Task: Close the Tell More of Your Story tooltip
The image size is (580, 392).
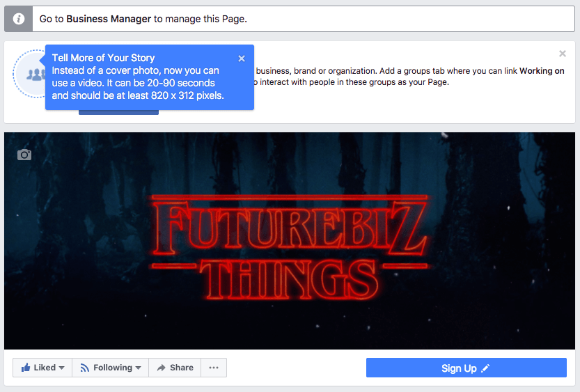Action: (x=242, y=58)
